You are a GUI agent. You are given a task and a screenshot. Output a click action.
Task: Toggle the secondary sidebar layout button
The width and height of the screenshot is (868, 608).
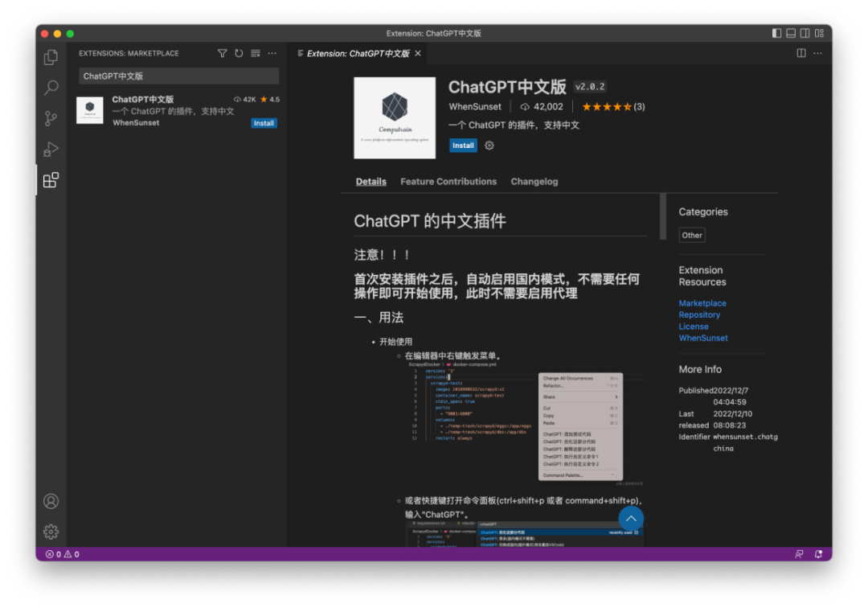point(805,33)
